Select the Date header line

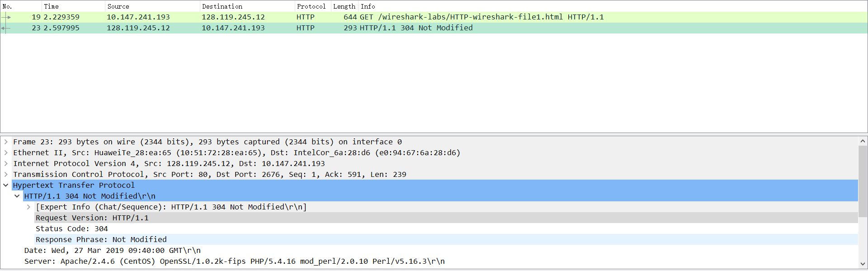440,250
